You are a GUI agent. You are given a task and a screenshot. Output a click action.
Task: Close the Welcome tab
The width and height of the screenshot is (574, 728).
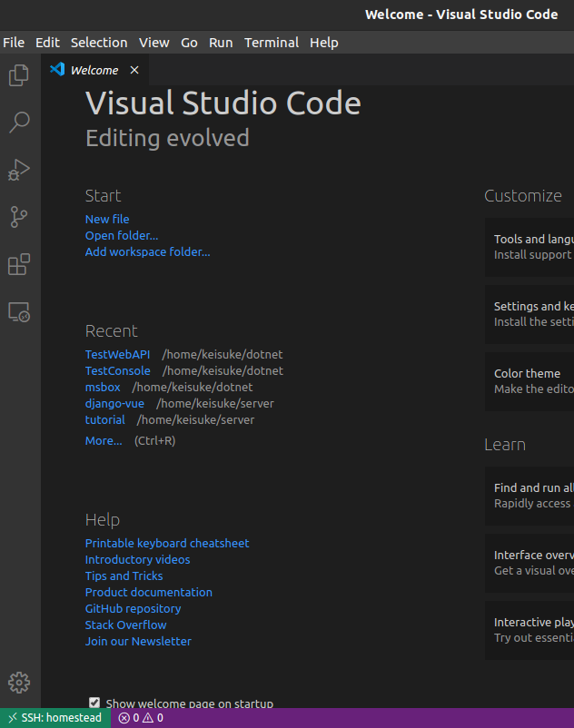134,70
